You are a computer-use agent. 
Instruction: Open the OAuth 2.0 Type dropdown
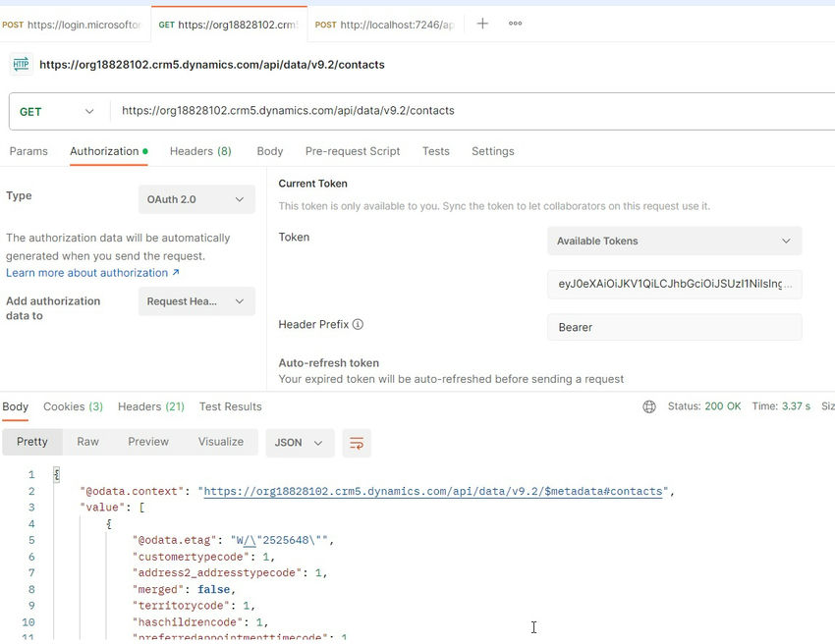point(195,198)
